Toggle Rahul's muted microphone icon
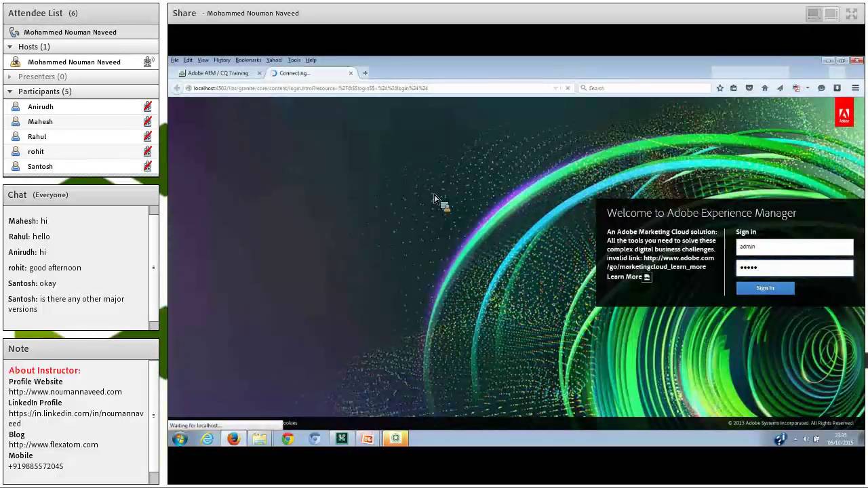 147,136
